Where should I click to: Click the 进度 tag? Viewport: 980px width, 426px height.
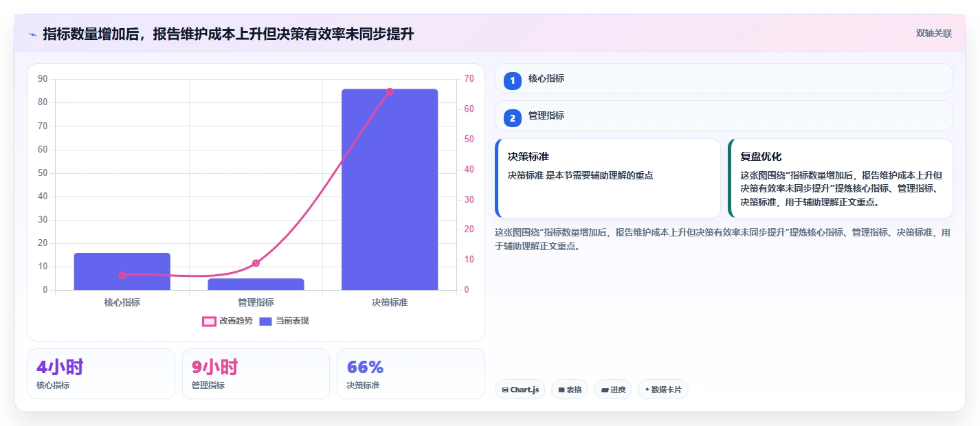tap(613, 390)
